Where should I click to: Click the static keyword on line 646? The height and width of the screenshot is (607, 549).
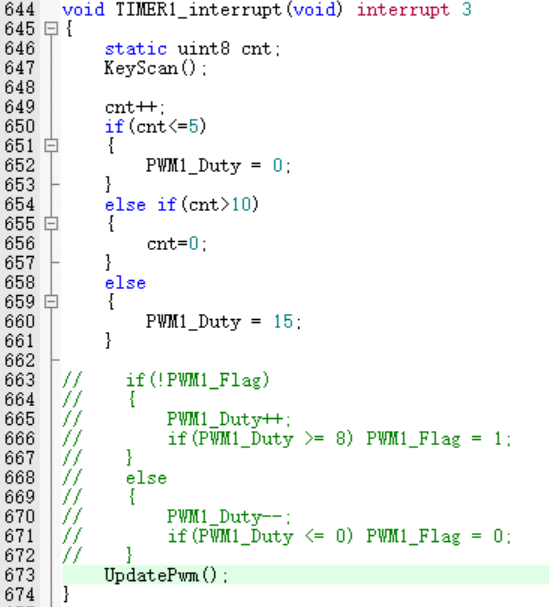point(136,49)
